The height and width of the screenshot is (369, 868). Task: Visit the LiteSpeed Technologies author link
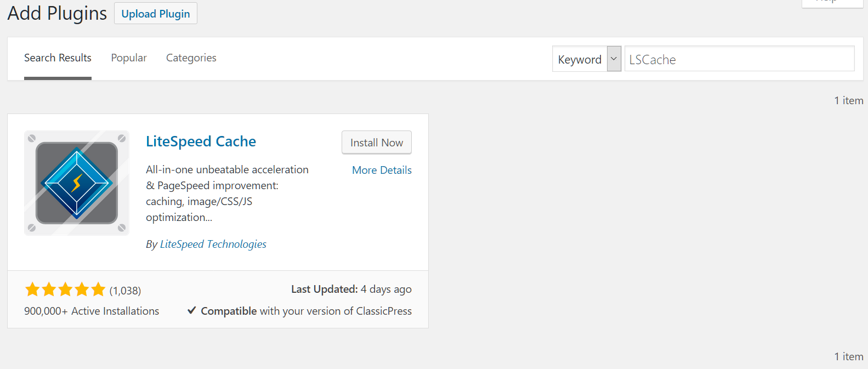(213, 244)
